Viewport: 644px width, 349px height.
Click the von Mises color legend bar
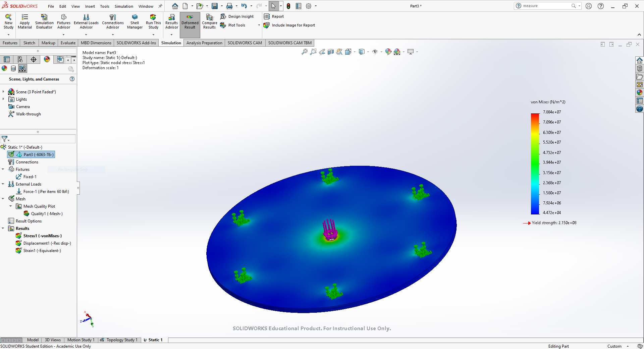[535, 164]
